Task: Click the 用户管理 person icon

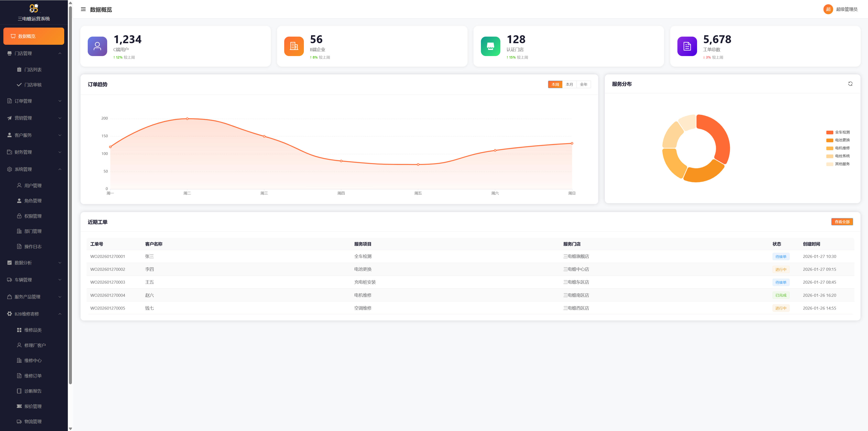Action: point(19,186)
